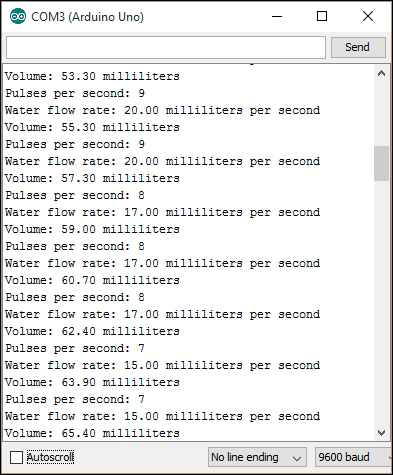Click the scroll up arrow
Screen dimensions: 393x475
(381, 74)
